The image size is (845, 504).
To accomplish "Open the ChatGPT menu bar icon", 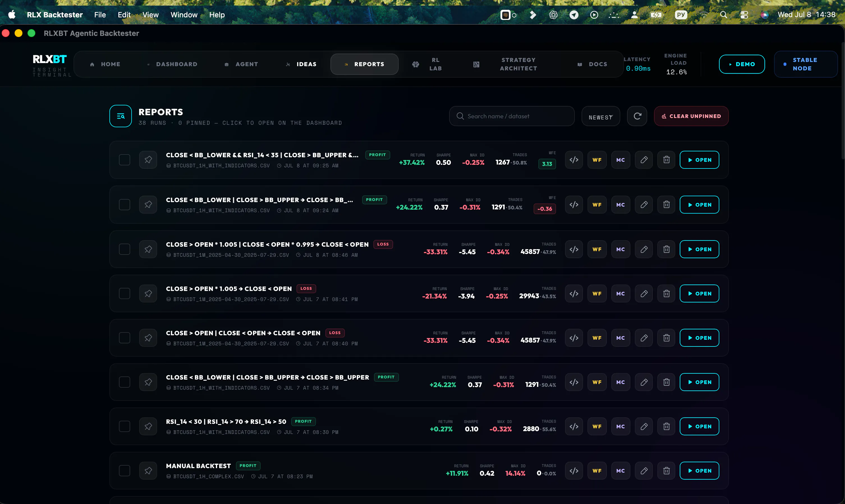I will [553, 15].
